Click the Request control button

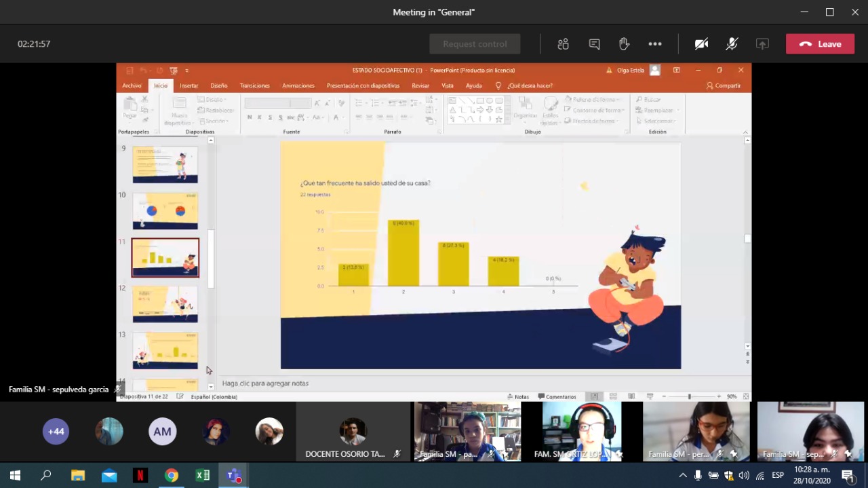tap(475, 44)
